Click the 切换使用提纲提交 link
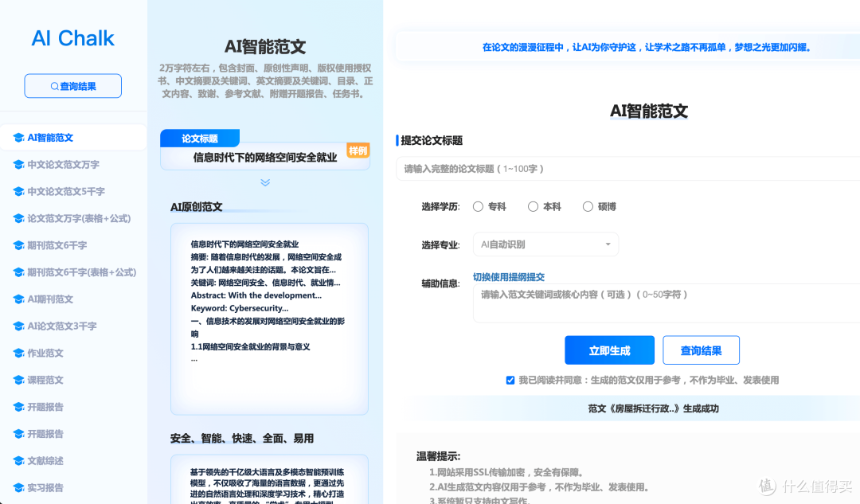The width and height of the screenshot is (860, 504). 508,277
